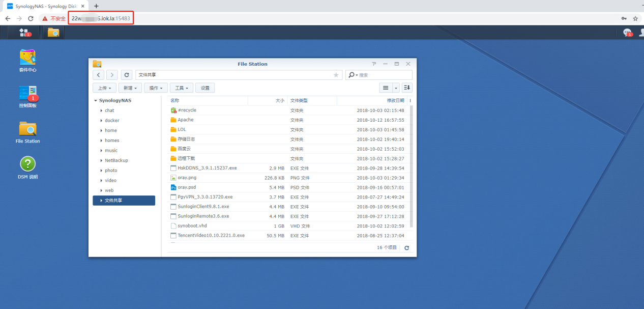Image resolution: width=644 pixels, height=309 pixels.
Task: Go forward in File Station navigation
Action: 112,75
